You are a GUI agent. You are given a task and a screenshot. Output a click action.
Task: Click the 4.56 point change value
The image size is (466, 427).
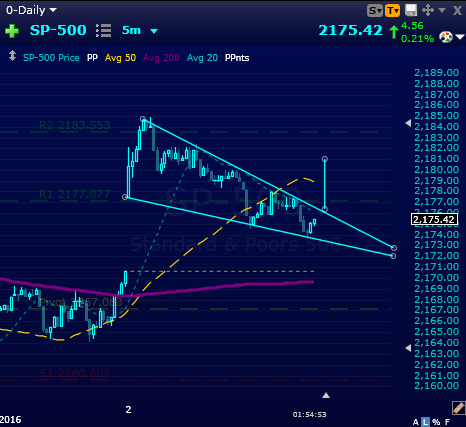(412, 26)
